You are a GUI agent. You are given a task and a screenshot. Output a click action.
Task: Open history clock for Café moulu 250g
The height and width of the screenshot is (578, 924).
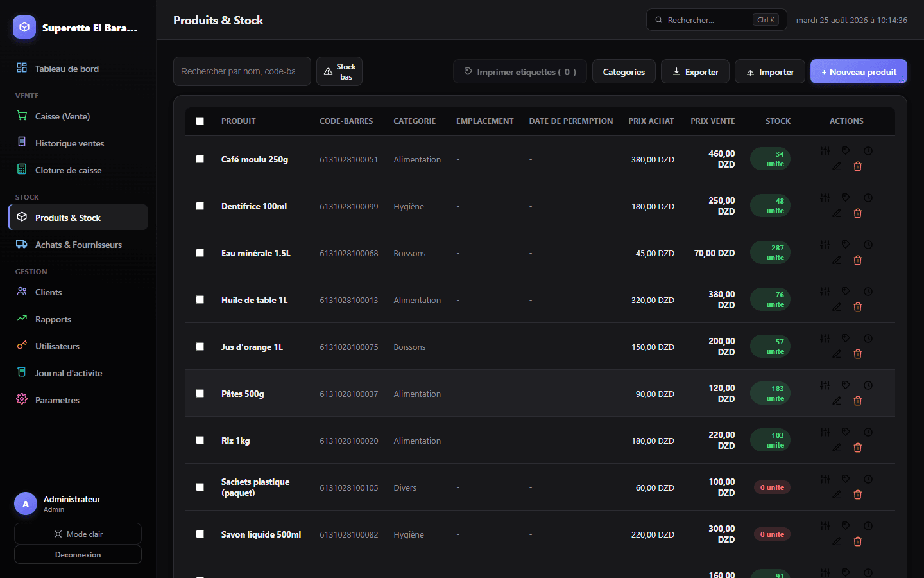(x=868, y=151)
